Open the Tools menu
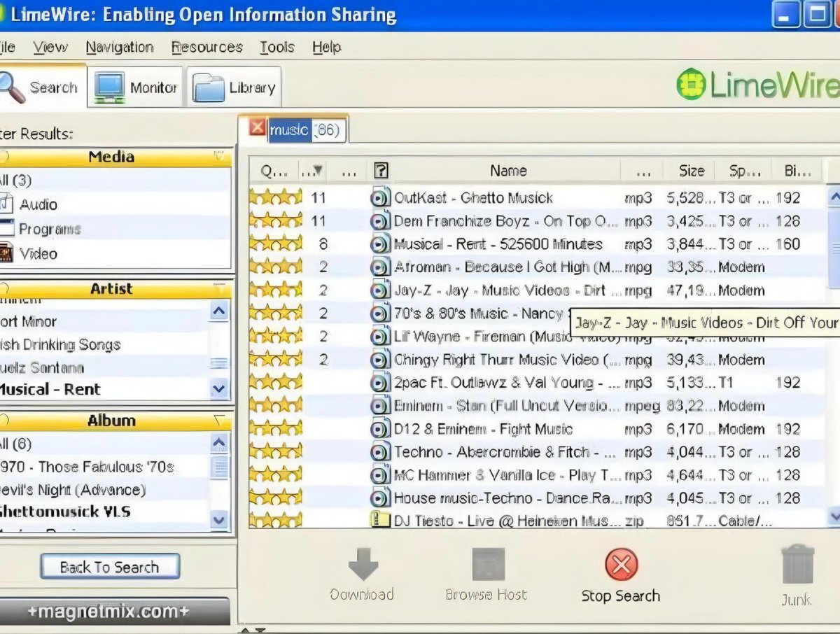The height and width of the screenshot is (634, 840). coord(277,48)
